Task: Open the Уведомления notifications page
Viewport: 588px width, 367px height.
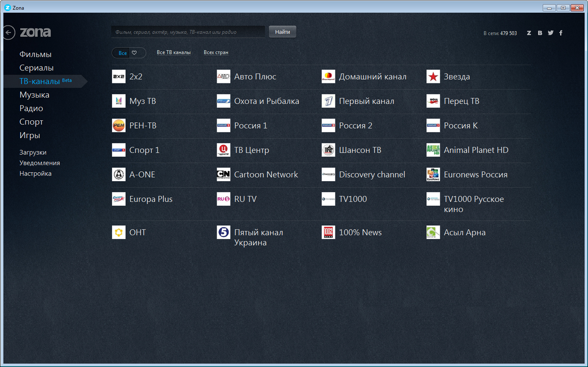Action: coord(40,163)
